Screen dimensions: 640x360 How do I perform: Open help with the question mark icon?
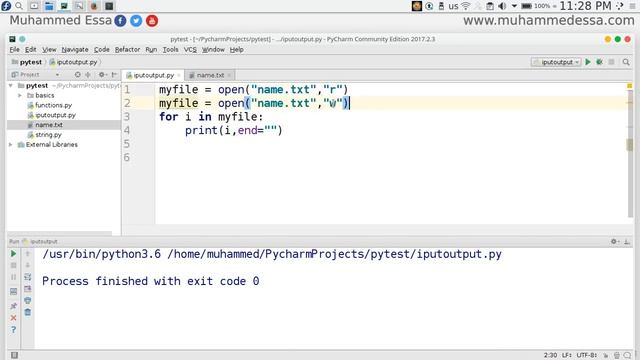(x=13, y=329)
